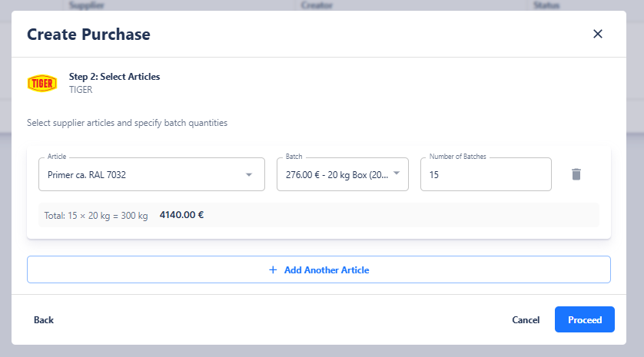
Task: Click the Total 15 × 20 kg summary text
Action: pos(96,216)
